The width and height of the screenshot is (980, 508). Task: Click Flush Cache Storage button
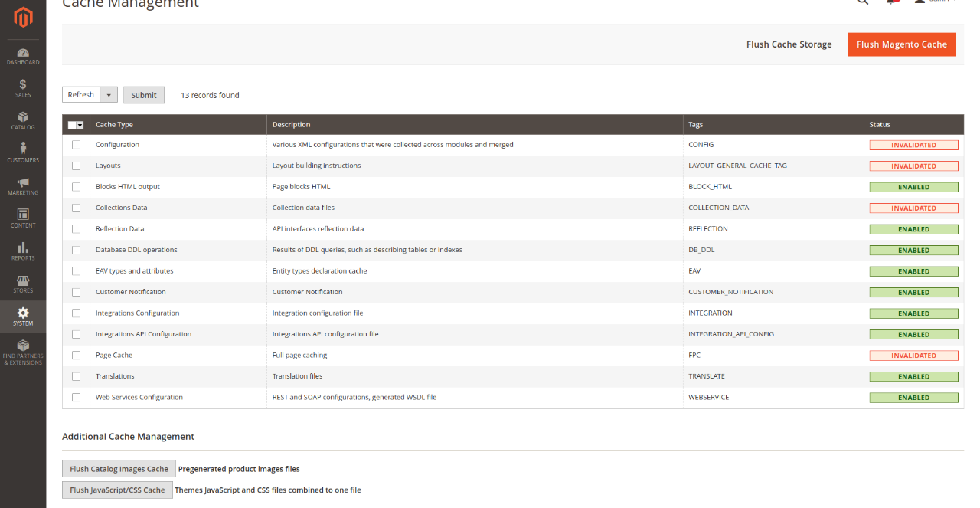coord(789,44)
